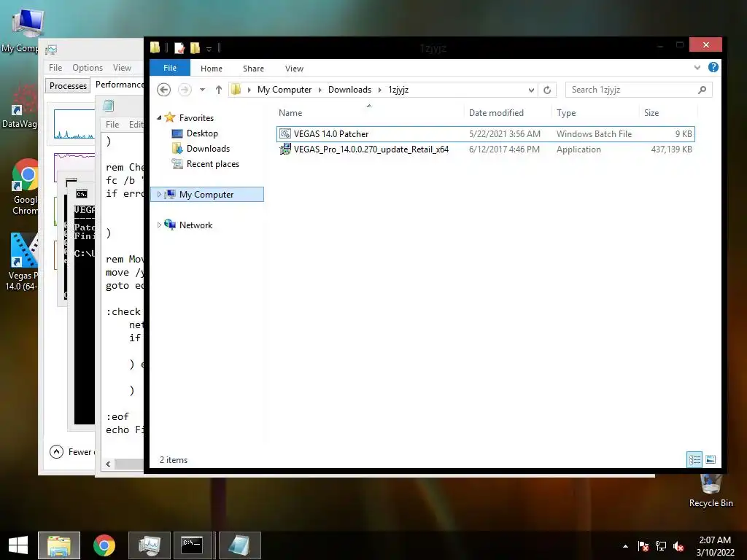Open Customize Quick Access Toolbar dropdown

point(209,49)
